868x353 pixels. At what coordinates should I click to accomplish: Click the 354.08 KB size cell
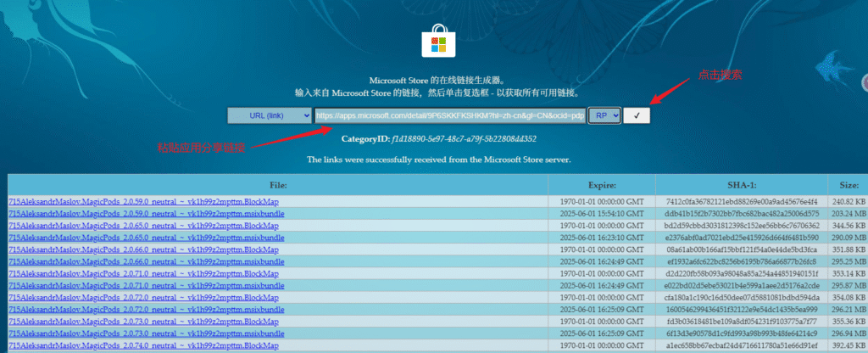[849, 298]
